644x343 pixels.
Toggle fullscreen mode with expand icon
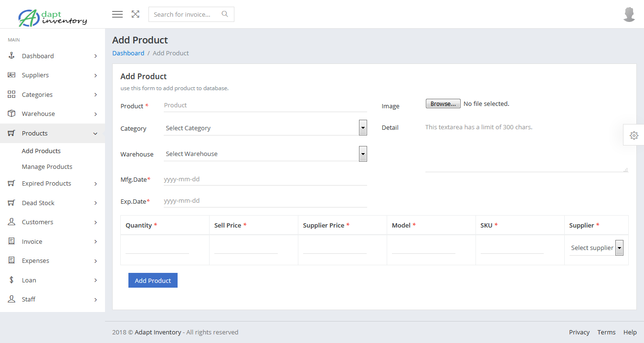[135, 14]
